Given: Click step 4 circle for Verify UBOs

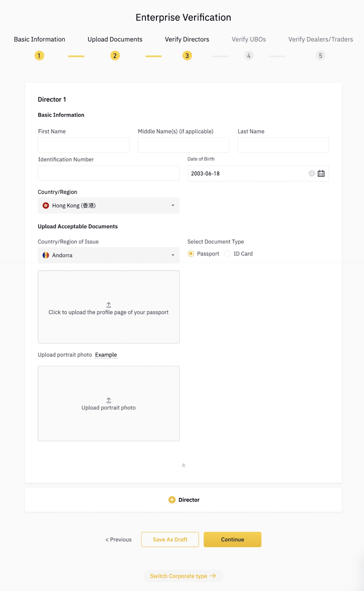Looking at the screenshot, I should (x=249, y=56).
